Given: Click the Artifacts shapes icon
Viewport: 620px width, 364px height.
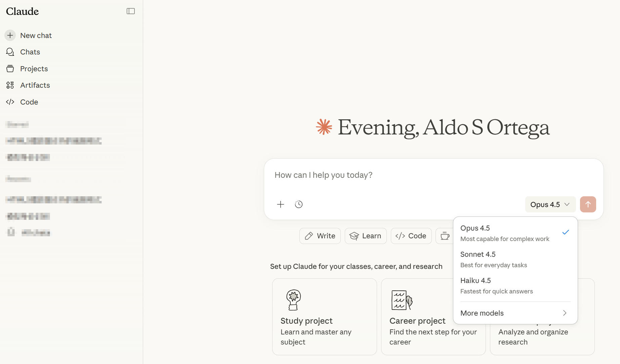Looking at the screenshot, I should (10, 85).
